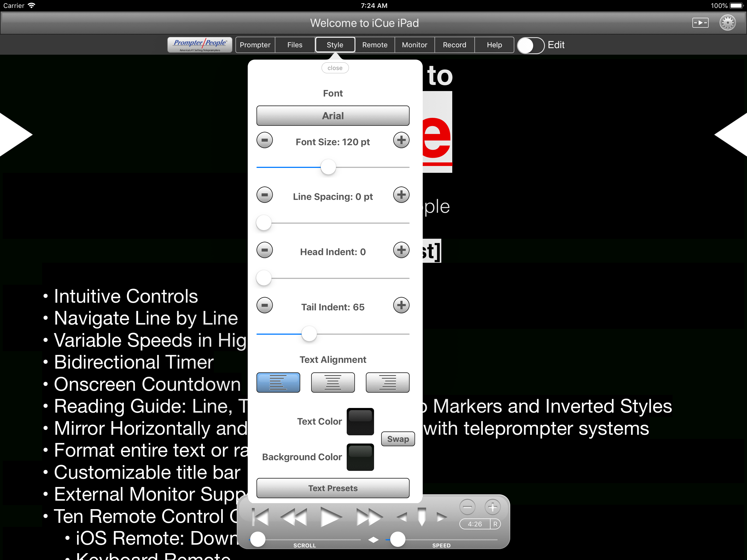Screen dimensions: 747x560
Task: Open the Text Presets list
Action: (x=333, y=488)
